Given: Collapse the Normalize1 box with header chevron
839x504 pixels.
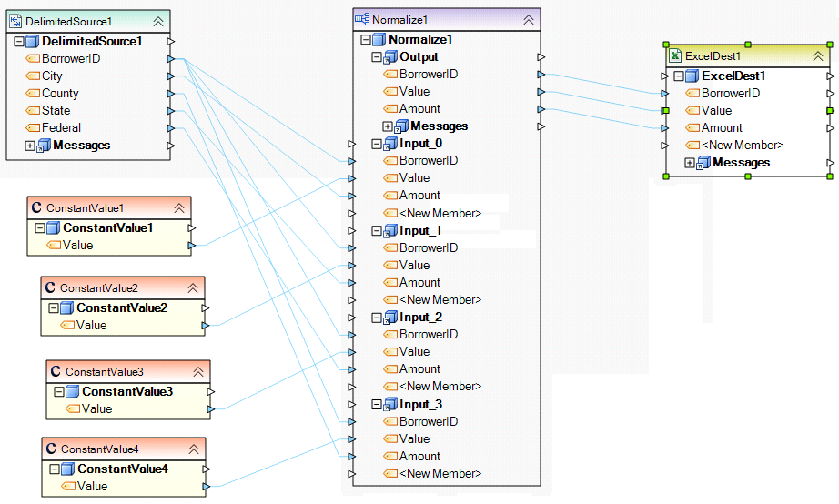Looking at the screenshot, I should pos(529,19).
